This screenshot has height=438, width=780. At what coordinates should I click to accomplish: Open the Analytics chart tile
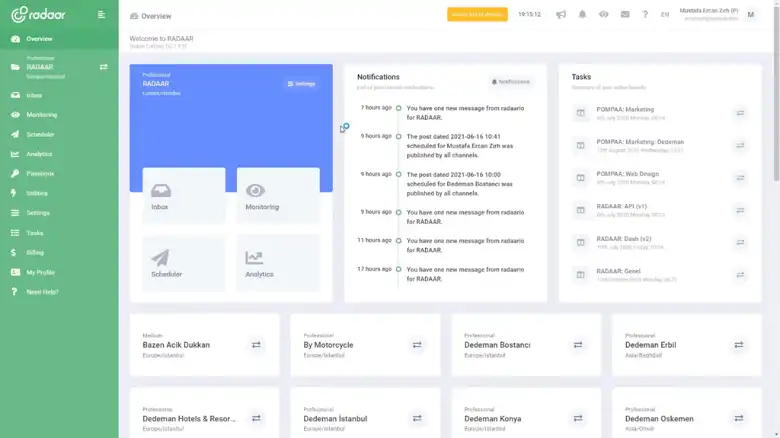coord(277,262)
